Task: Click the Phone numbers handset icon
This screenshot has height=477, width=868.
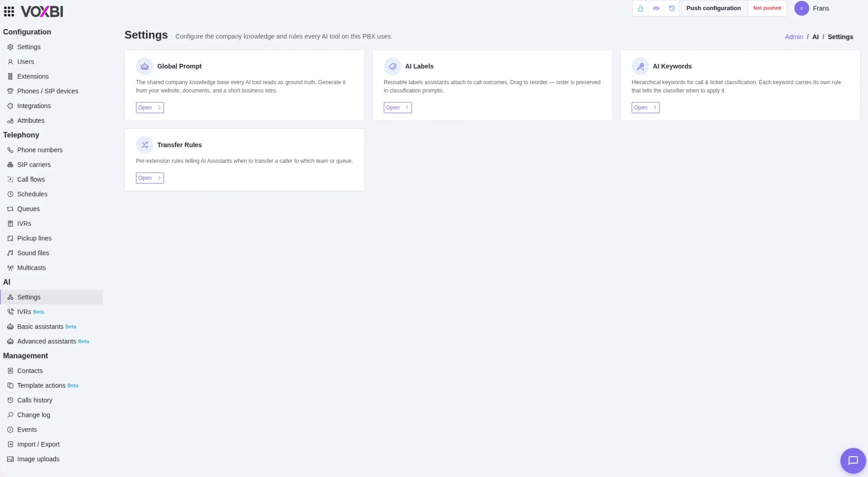Action: pyautogui.click(x=10, y=150)
